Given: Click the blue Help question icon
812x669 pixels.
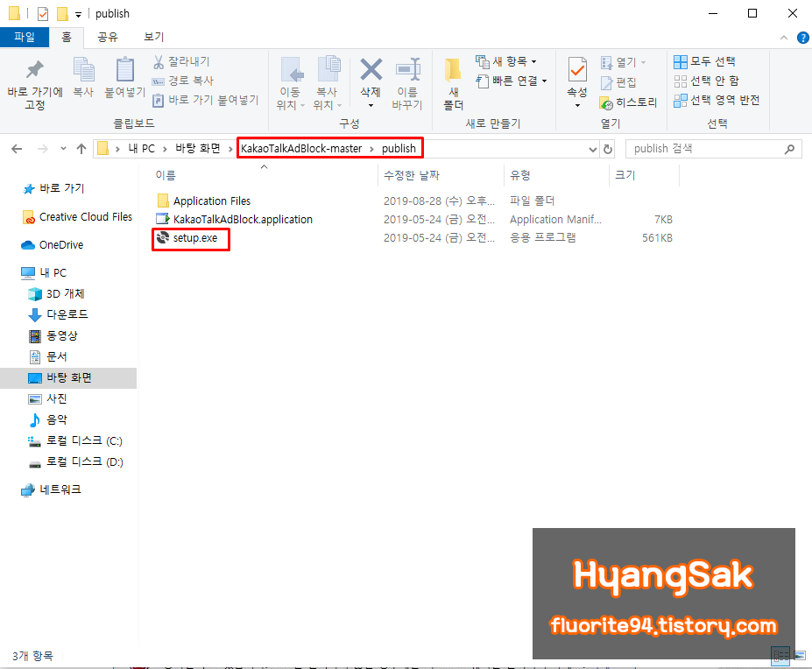Looking at the screenshot, I should (802, 38).
